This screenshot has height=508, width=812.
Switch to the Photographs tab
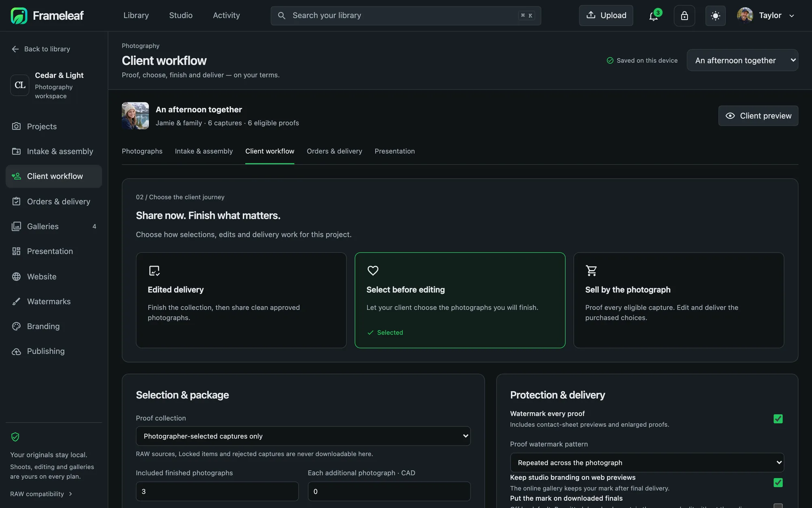point(142,151)
